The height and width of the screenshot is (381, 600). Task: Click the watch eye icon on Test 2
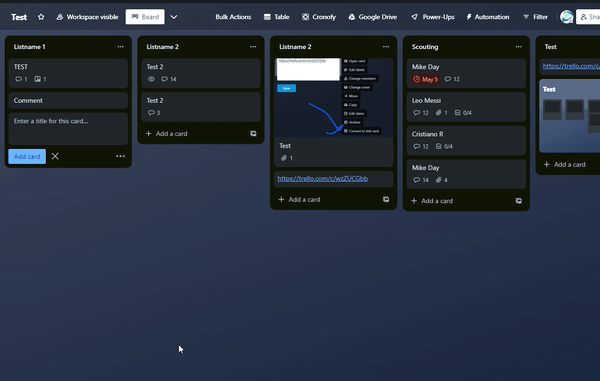[151, 79]
